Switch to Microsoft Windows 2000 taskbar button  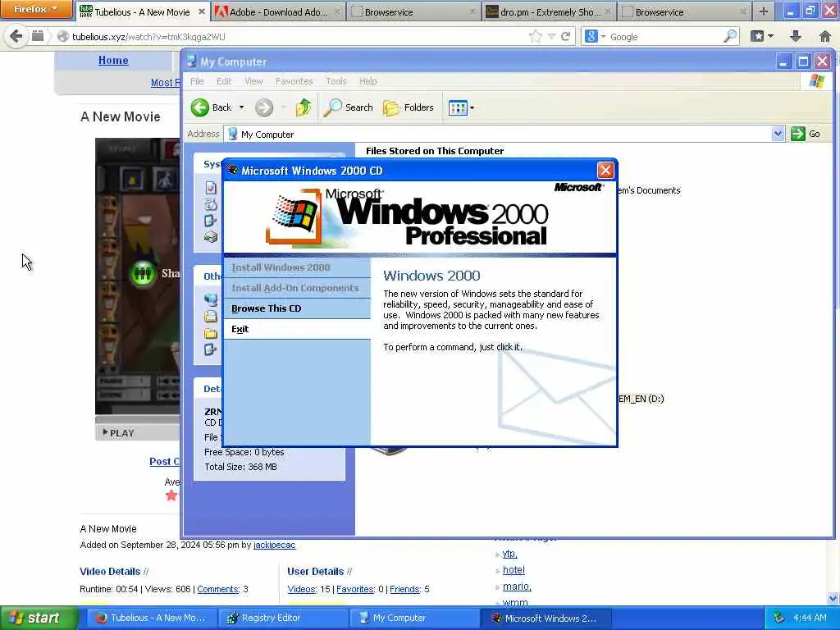[546, 619]
